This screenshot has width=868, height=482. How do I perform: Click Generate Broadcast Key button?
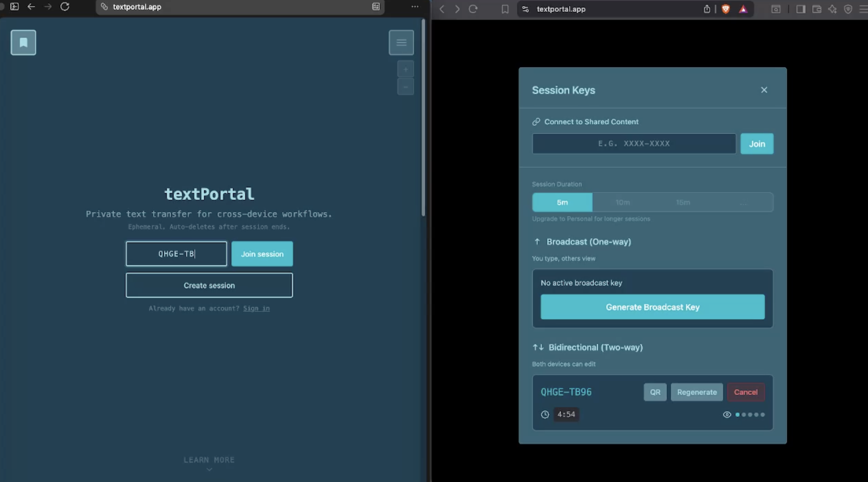click(652, 307)
